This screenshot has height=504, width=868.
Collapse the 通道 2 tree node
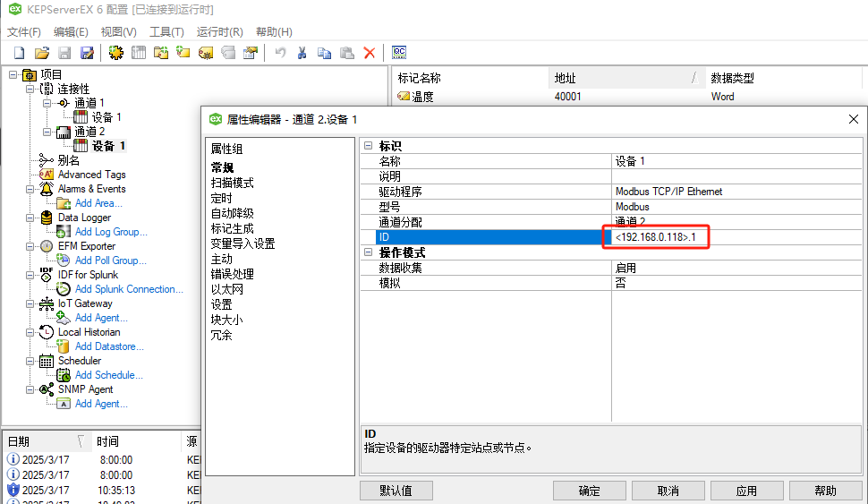[47, 132]
